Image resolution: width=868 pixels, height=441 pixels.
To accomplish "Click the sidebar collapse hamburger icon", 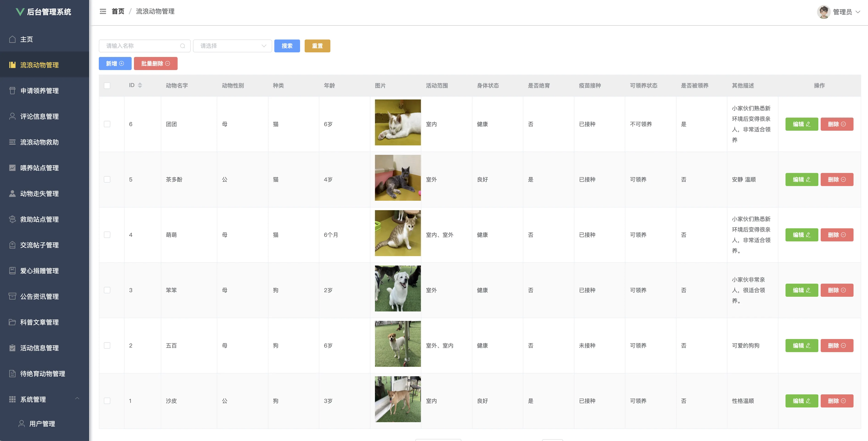I will pyautogui.click(x=103, y=11).
